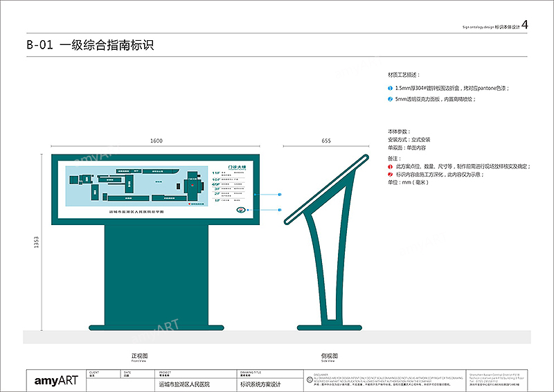Image resolution: width=554 pixels, height=392 pixels.
Task: Click the 备注 heading
Action: point(394,159)
